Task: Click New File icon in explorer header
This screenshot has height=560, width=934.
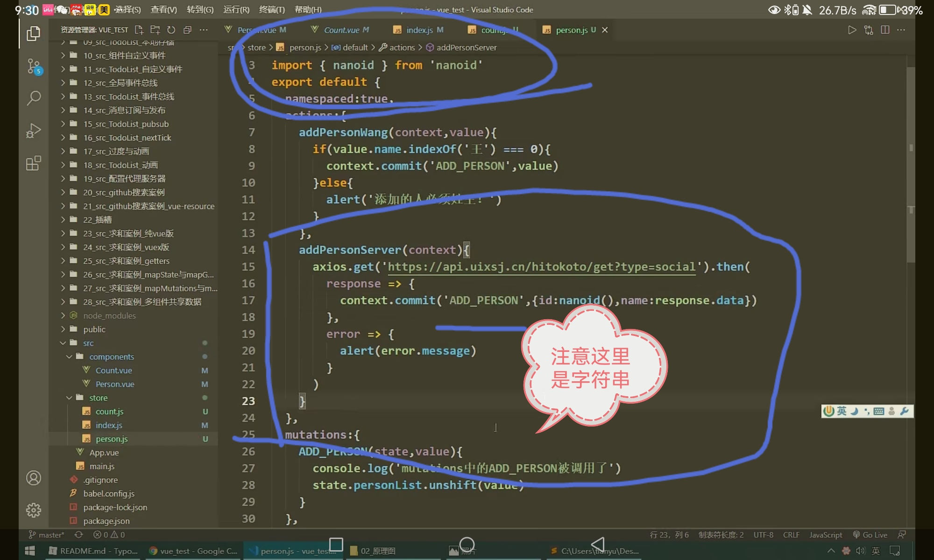Action: coord(139,30)
